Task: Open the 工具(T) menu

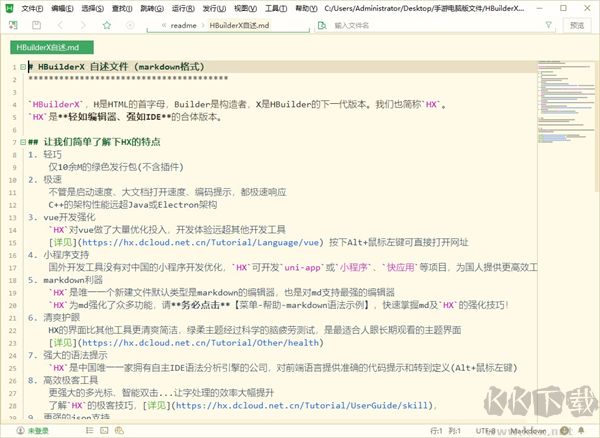Action: [x=276, y=8]
